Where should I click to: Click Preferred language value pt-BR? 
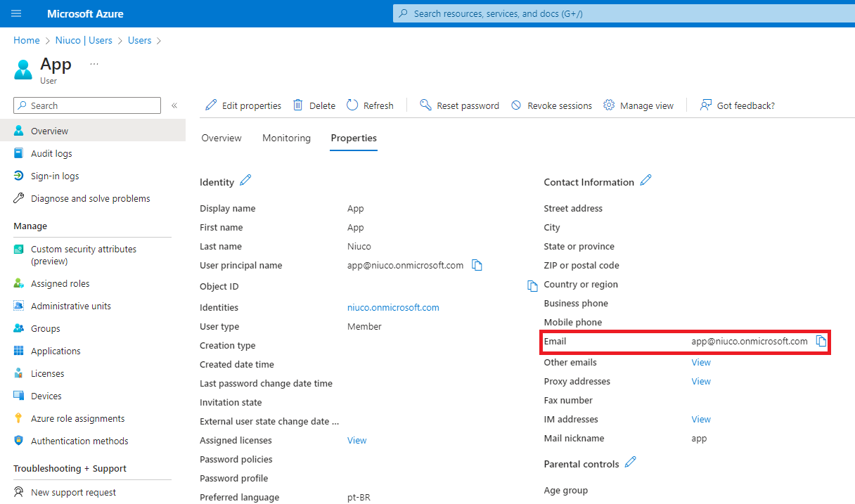[x=359, y=497]
